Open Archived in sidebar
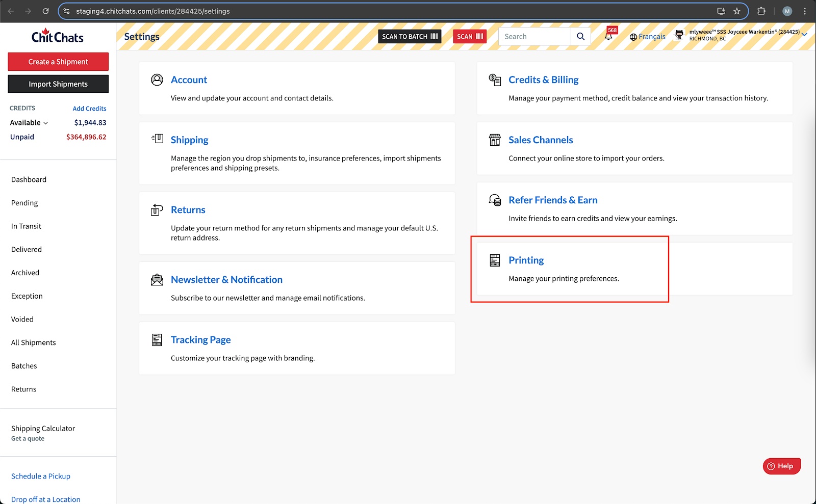The image size is (816, 504). coord(25,273)
